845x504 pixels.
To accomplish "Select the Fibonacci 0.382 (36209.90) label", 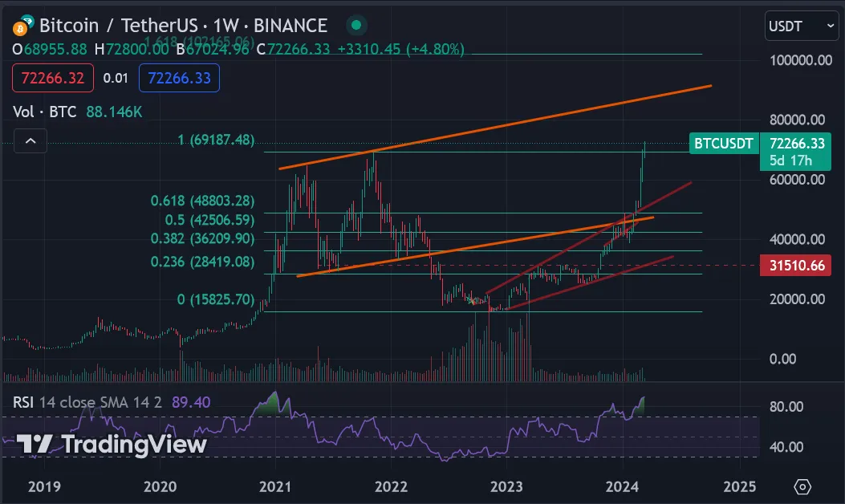I will 203,238.
